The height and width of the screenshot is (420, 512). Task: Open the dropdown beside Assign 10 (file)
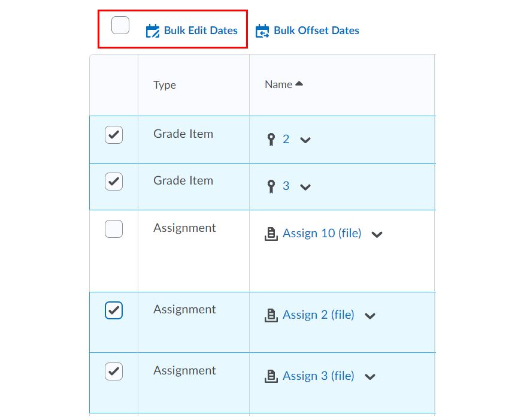tap(377, 235)
